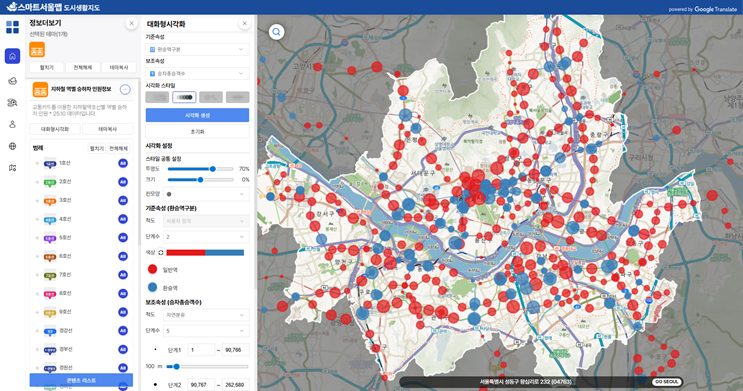Click the pink 8호선 legend icon
Screen dimensions: 743x391
click(50, 293)
